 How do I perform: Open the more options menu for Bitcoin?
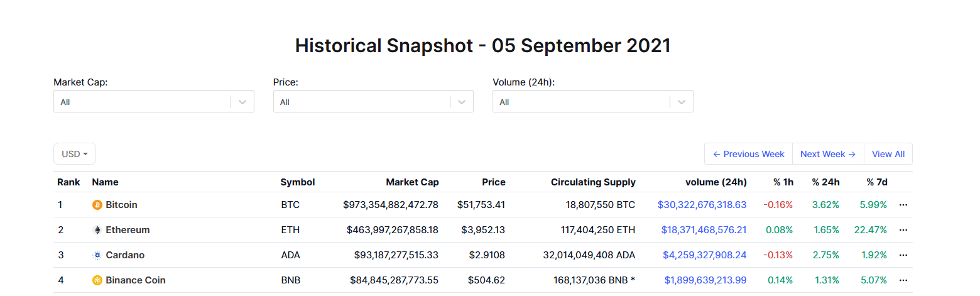tap(903, 205)
